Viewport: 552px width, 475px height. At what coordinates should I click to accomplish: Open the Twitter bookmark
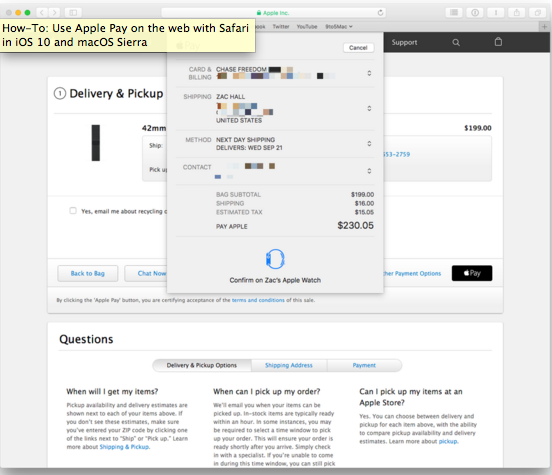281,26
